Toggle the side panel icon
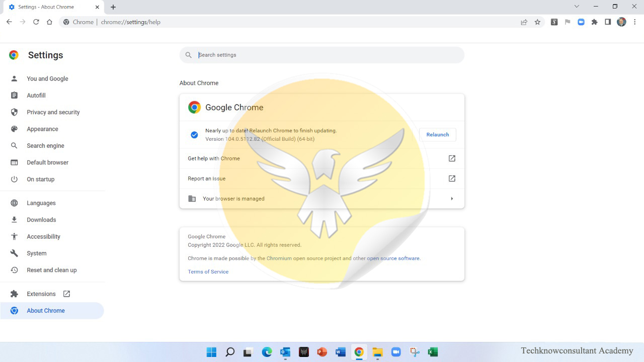Viewport: 644px width, 362px height. coord(608,22)
